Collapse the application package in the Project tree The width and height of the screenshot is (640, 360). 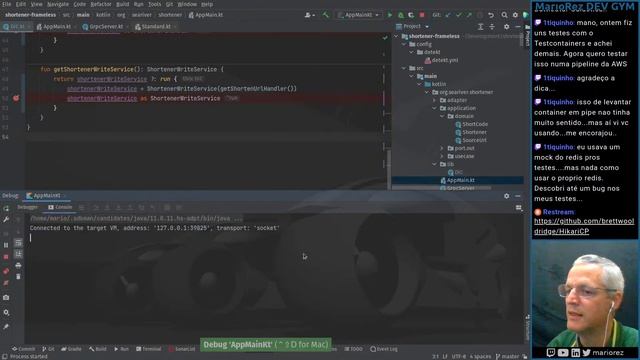(435, 108)
